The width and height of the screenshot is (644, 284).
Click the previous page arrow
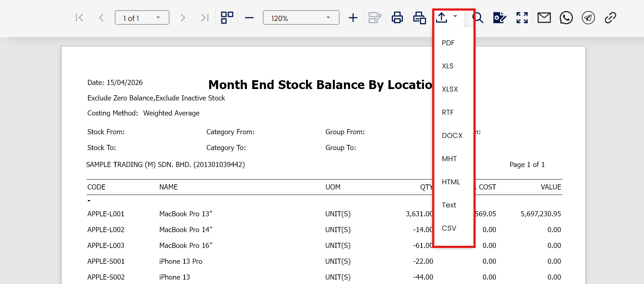coord(101,18)
